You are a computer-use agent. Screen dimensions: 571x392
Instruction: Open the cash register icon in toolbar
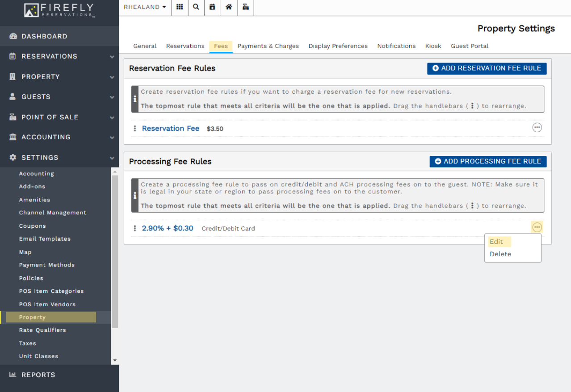(245, 7)
